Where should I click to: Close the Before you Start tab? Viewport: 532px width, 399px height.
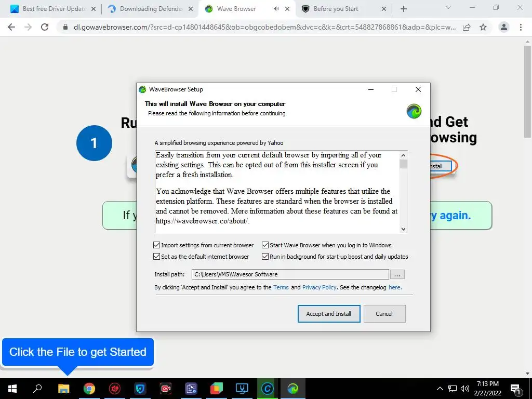pyautogui.click(x=384, y=9)
